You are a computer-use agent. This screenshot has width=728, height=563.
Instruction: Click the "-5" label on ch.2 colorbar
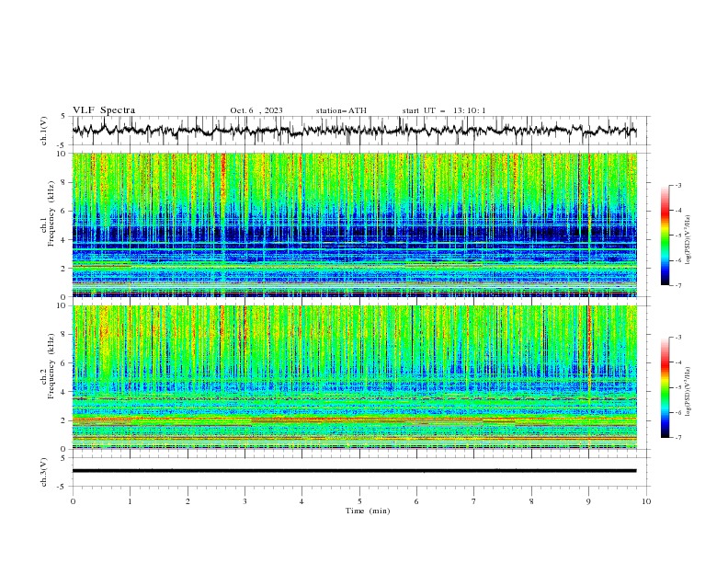[x=678, y=387]
